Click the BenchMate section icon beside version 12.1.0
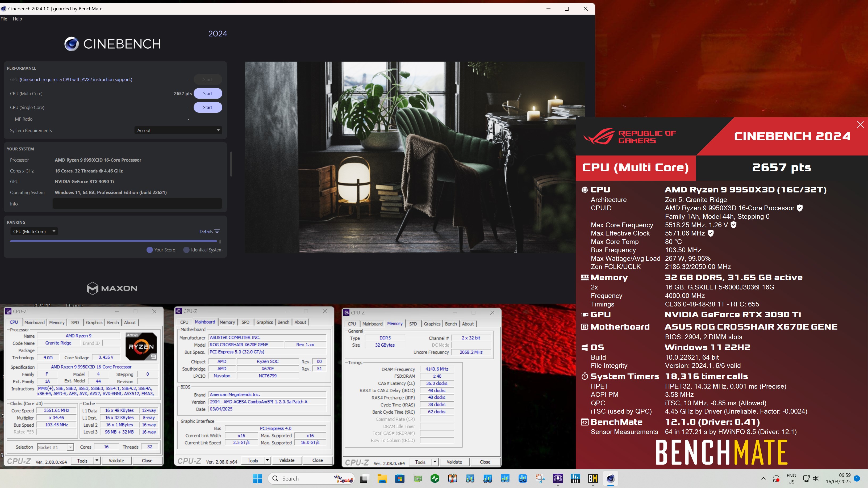Screen dimensions: 868x488 coord(585,422)
